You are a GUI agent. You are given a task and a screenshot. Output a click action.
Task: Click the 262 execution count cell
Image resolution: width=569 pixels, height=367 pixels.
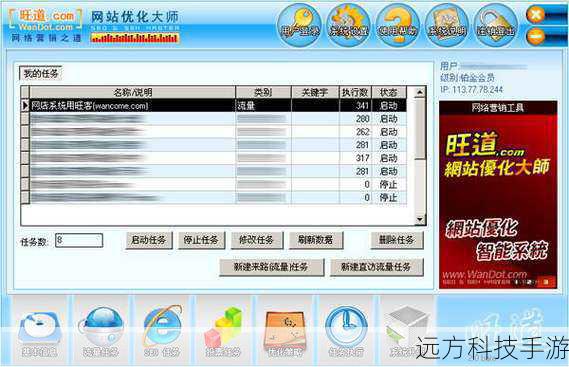click(x=355, y=132)
